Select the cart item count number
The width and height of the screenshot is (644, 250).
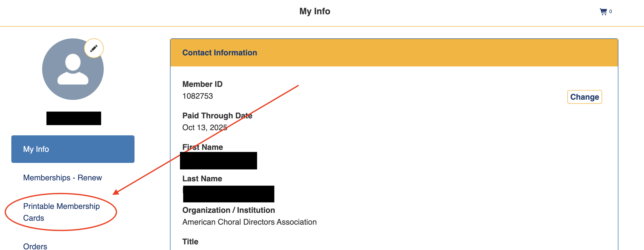(x=610, y=12)
